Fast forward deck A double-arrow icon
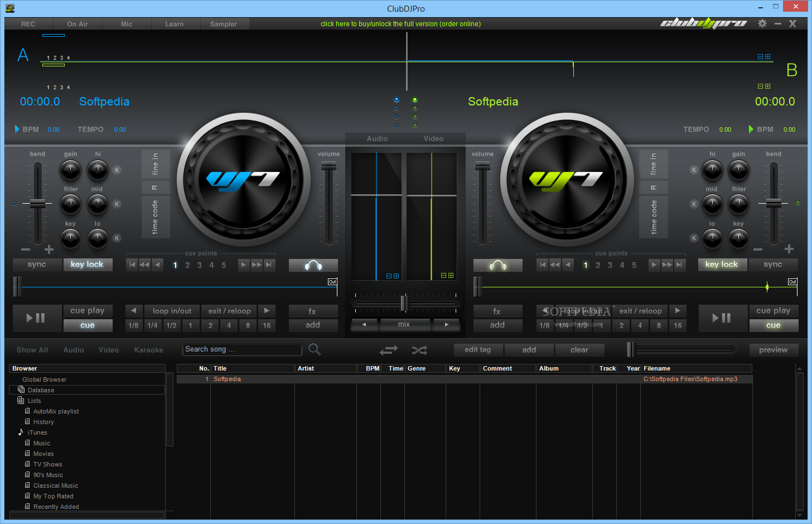Screen dimensions: 812x524 tap(257, 265)
